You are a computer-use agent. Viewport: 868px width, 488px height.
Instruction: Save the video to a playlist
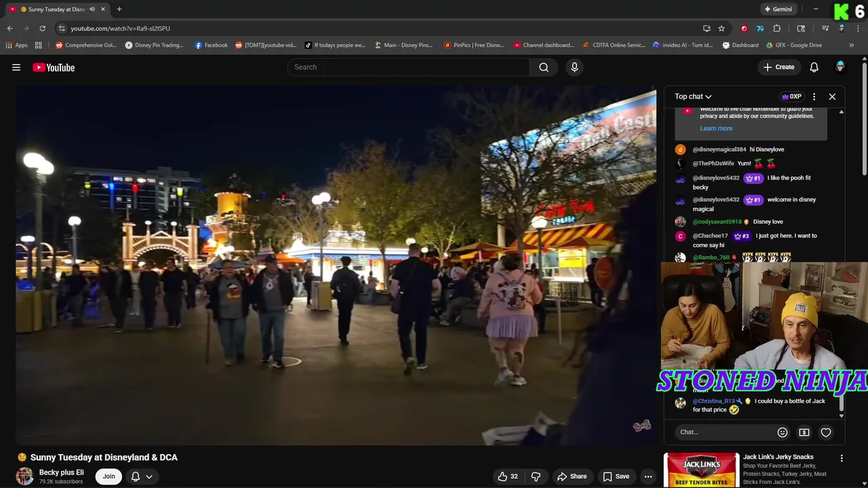click(x=616, y=476)
